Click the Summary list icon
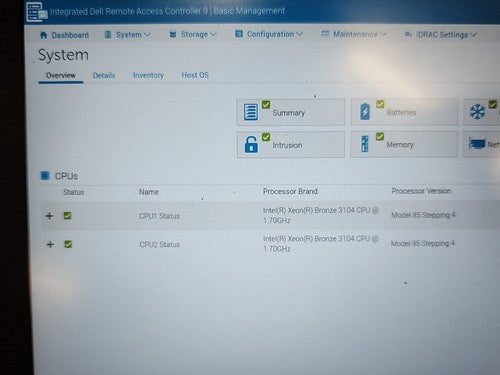 point(251,112)
